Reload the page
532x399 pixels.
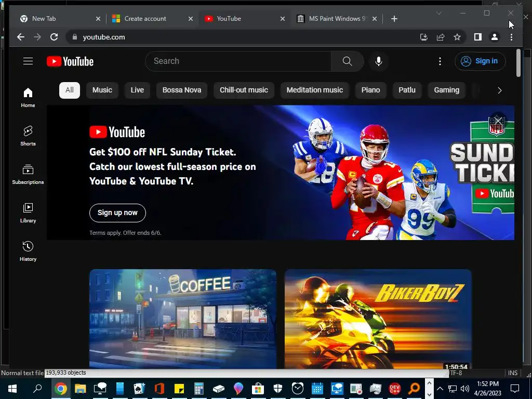(54, 37)
